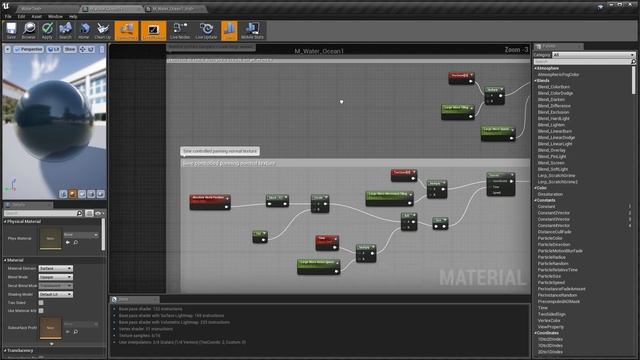Browse to Phys Material with magnifier icon
The width and height of the screenshot is (640, 360).
pos(76,242)
